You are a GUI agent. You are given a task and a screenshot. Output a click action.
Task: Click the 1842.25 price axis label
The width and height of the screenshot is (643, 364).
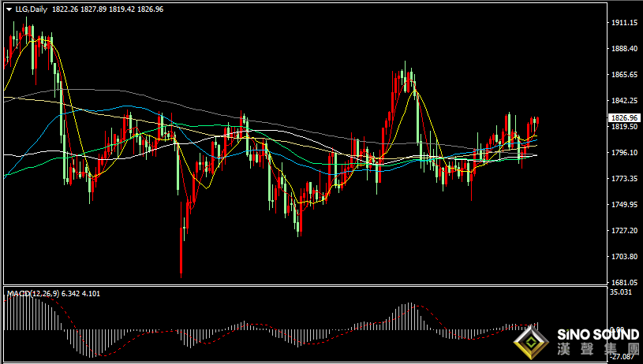pos(625,101)
